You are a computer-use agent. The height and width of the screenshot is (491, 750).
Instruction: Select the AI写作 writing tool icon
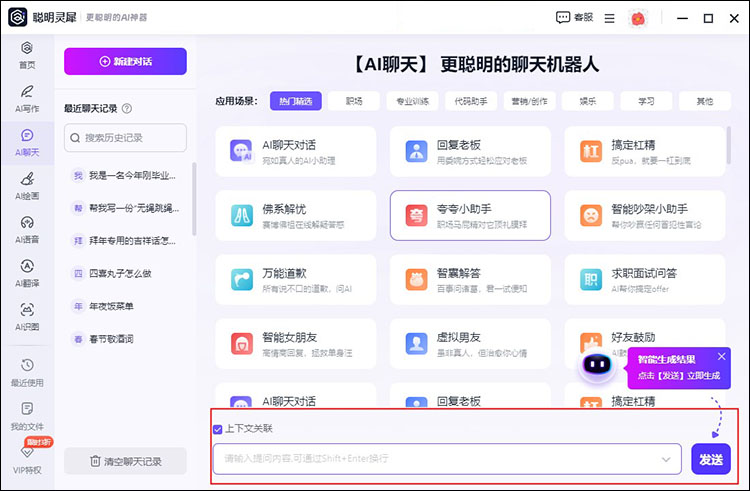(27, 96)
